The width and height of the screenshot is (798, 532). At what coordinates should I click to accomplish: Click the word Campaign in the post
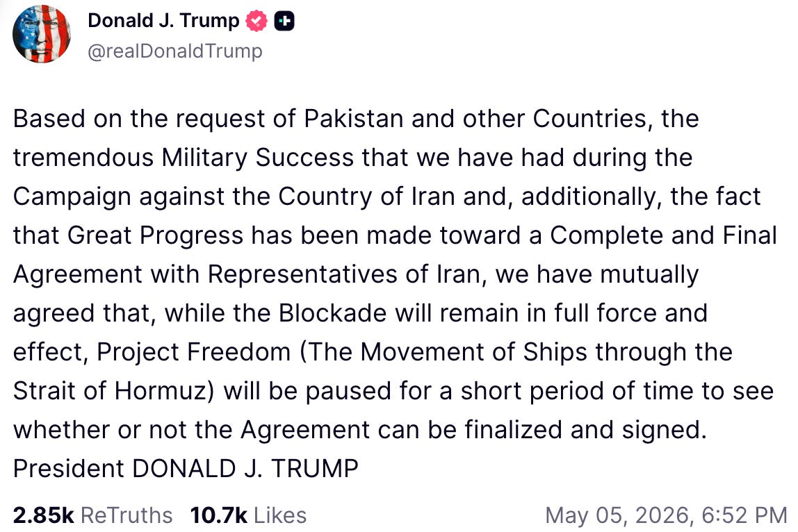(71, 197)
